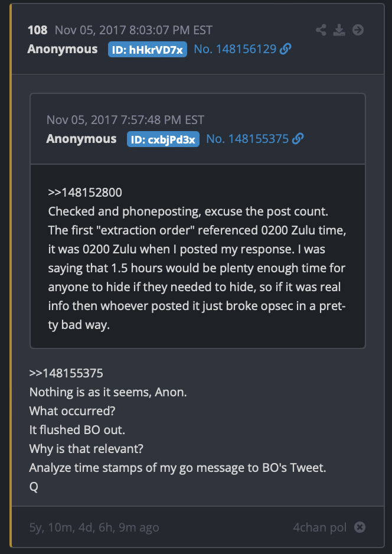Open the arrow-right go-to-post icon
This screenshot has height=554, width=392.
[358, 30]
